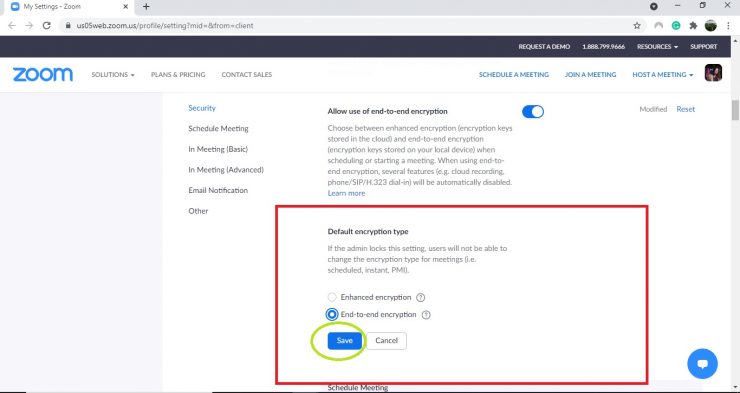Show help for End-to-end encryption
The height and width of the screenshot is (393, 740).
click(x=426, y=315)
